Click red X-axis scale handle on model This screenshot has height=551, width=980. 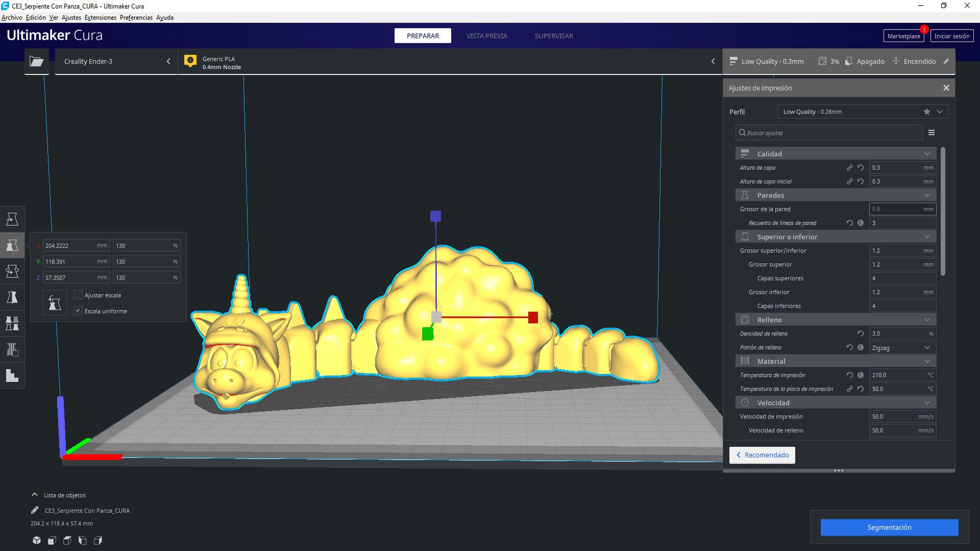[533, 317]
